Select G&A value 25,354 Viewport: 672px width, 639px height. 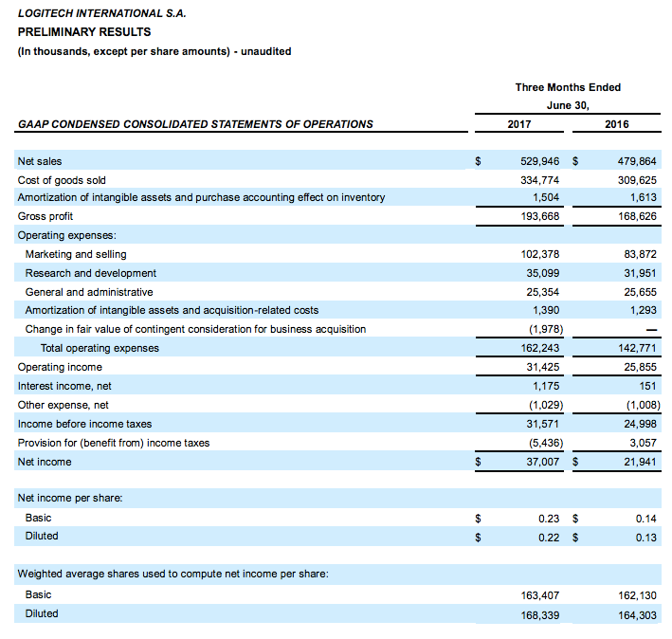[x=542, y=292]
